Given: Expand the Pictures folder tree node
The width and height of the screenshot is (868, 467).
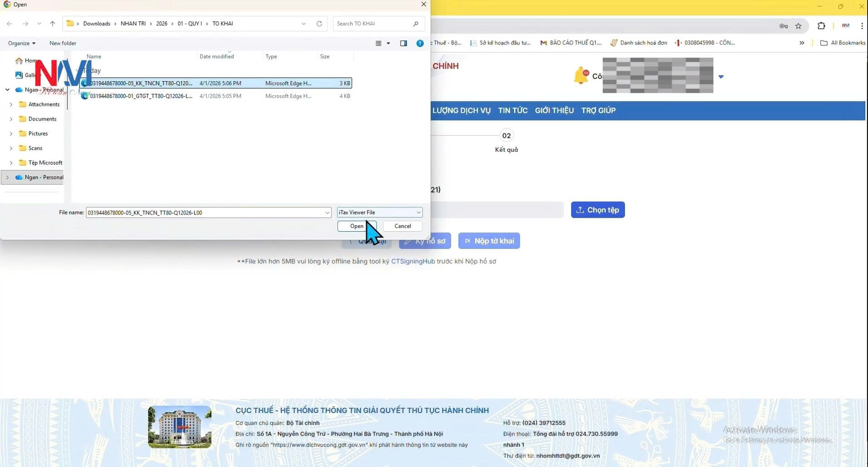Looking at the screenshot, I should pos(11,134).
